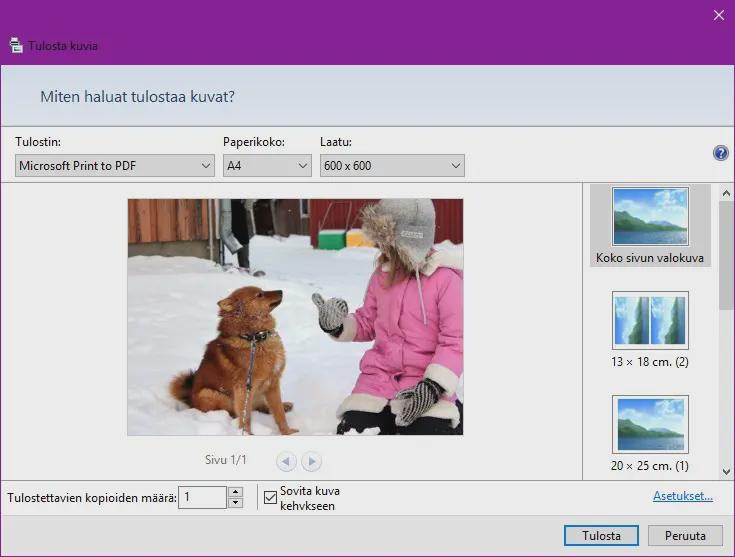Choose the 13 × 18 cm. (2) layout

pyautogui.click(x=650, y=329)
